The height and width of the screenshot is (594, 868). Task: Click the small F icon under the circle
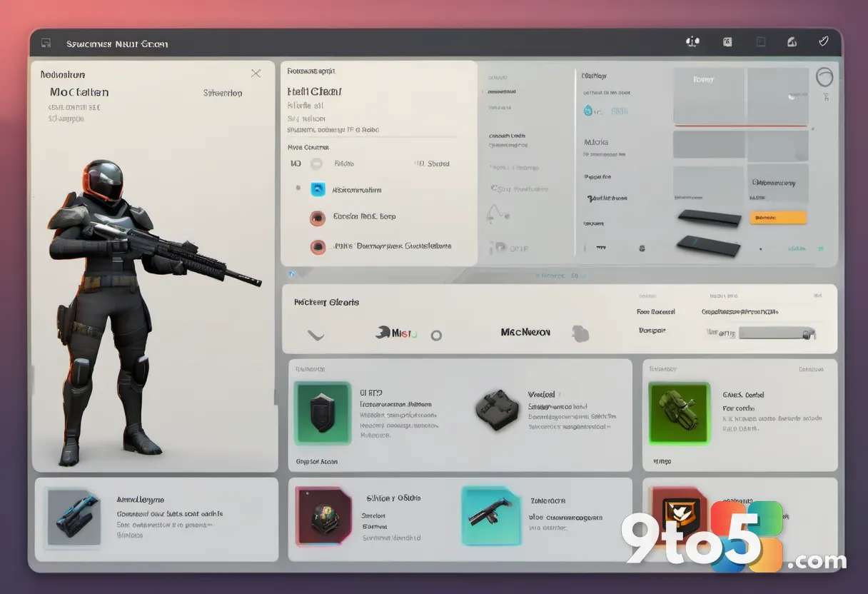click(x=826, y=97)
